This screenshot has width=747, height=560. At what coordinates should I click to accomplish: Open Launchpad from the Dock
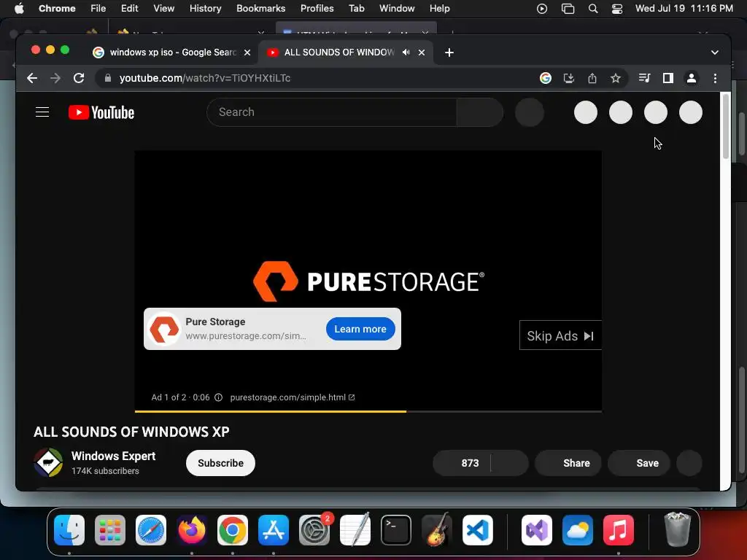(x=110, y=530)
